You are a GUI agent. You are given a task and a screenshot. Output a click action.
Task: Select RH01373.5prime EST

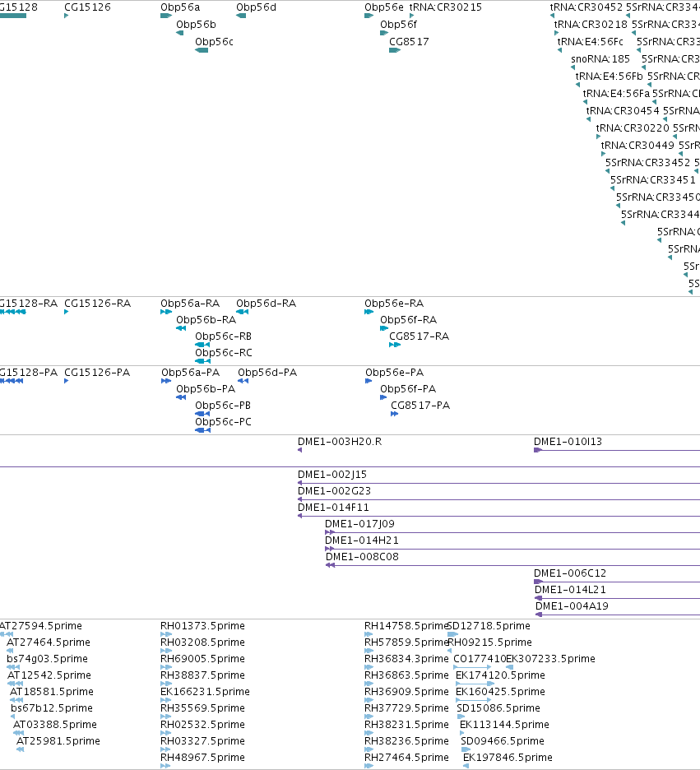[166, 634]
